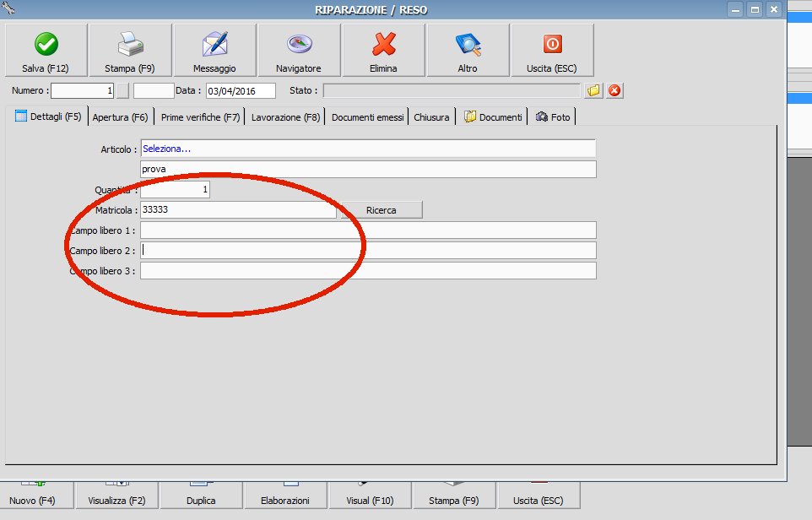The height and width of the screenshot is (520, 812).
Task: Click the Numero input field
Action: click(x=83, y=90)
